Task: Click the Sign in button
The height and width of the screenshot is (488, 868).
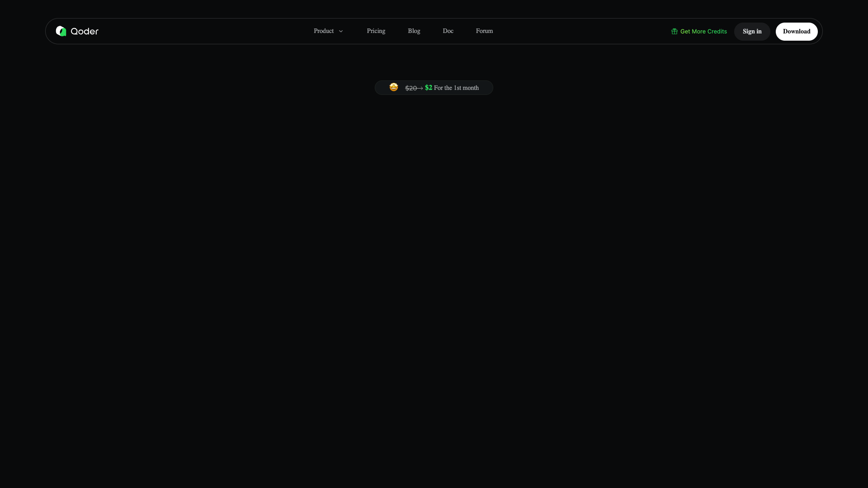Action: point(752,32)
